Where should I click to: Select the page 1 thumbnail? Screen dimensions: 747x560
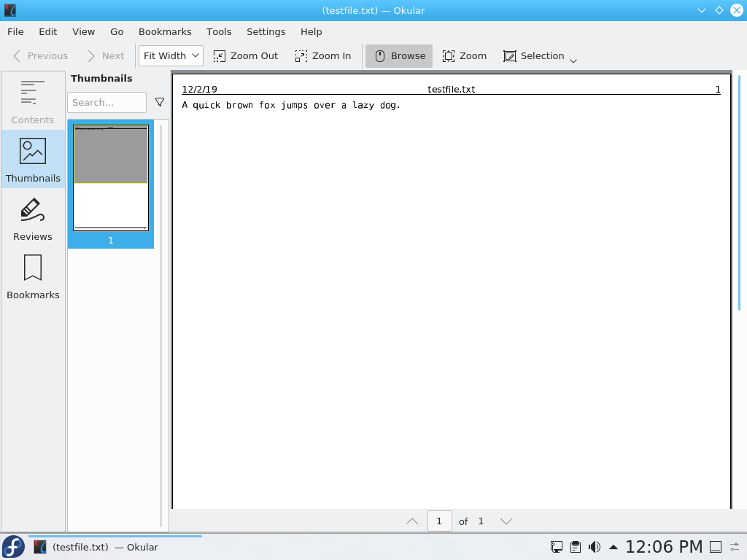(x=111, y=184)
